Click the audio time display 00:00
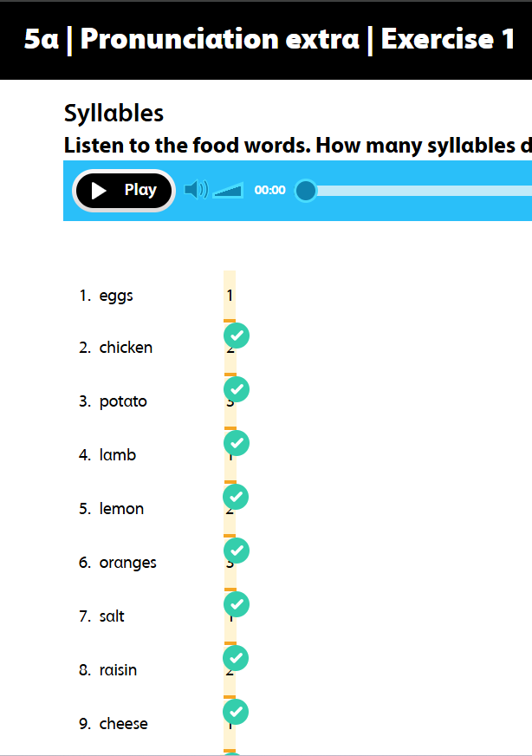This screenshot has height=756, width=532. coord(269,191)
